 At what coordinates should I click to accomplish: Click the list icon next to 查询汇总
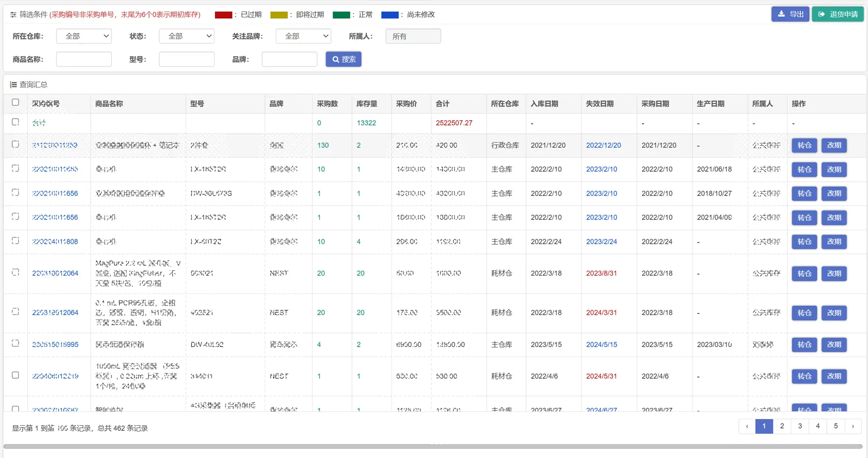point(13,84)
